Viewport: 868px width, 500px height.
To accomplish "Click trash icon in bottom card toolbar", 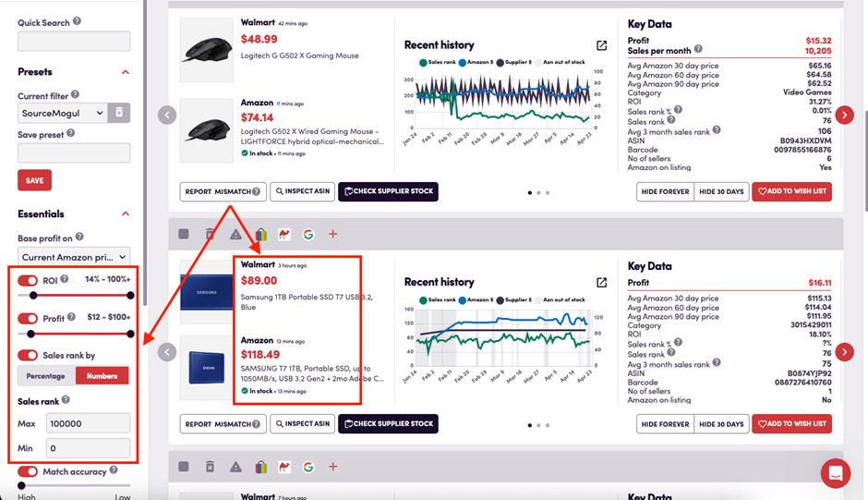I will 210,467.
